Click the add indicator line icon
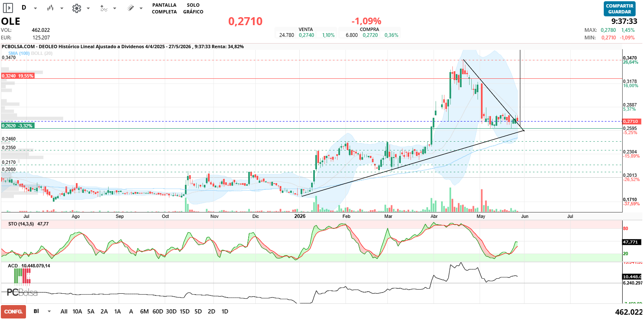 coord(103,8)
